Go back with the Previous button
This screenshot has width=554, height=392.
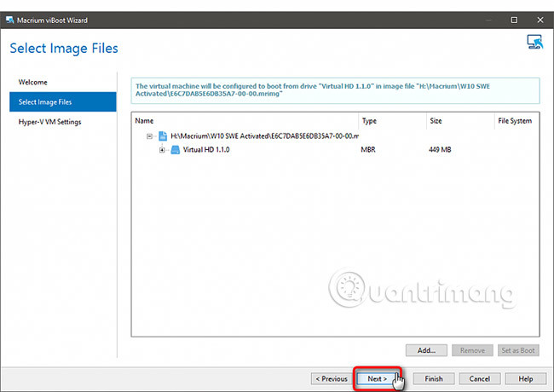point(332,378)
